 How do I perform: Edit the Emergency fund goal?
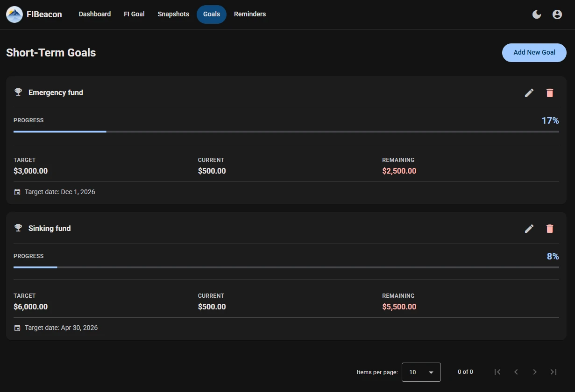(529, 93)
